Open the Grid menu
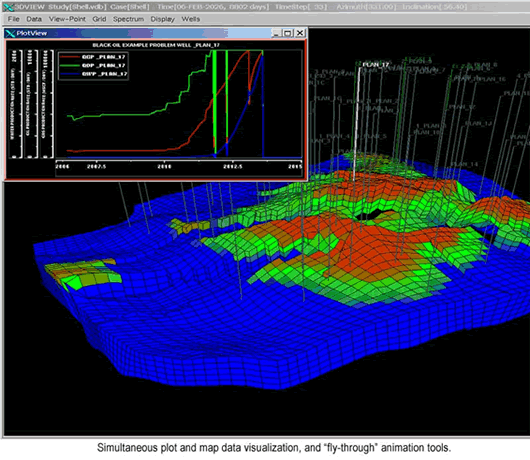Image resolution: width=530 pixels, height=460 pixels. click(99, 19)
